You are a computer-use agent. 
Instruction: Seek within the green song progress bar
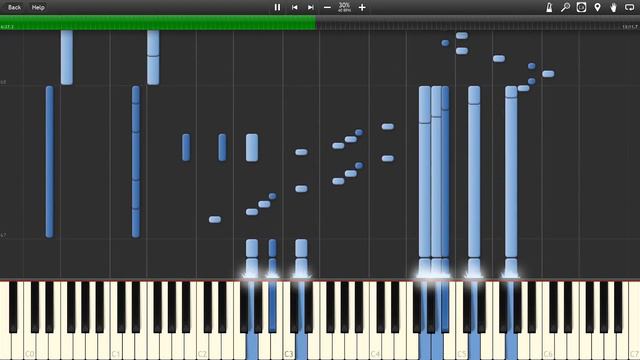pos(158,22)
